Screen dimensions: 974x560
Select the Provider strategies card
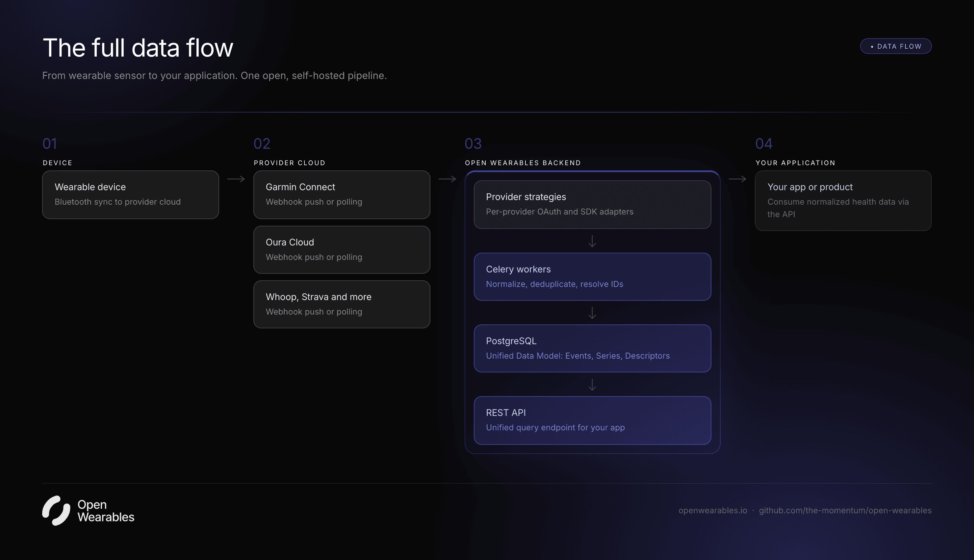(x=593, y=205)
